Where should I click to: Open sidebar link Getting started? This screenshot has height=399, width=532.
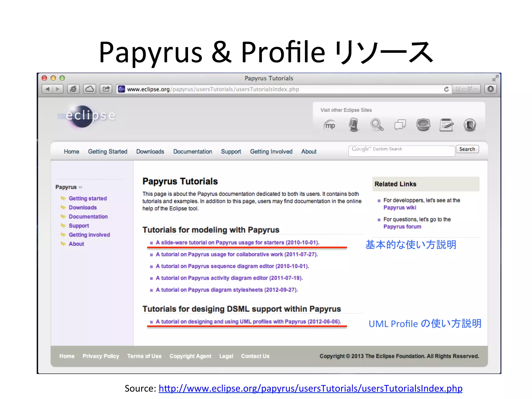pyautogui.click(x=88, y=198)
